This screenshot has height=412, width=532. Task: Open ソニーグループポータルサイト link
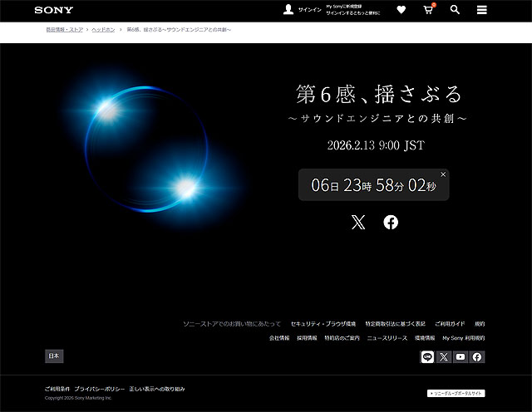pos(456,393)
